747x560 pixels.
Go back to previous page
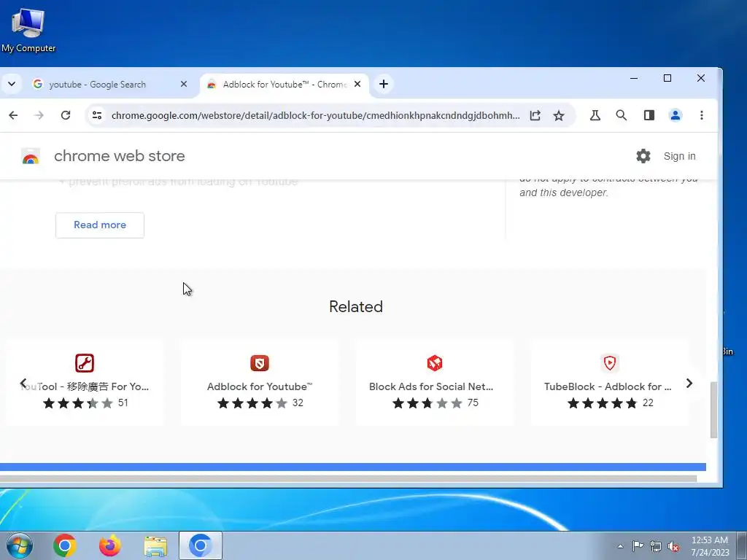pos(13,115)
